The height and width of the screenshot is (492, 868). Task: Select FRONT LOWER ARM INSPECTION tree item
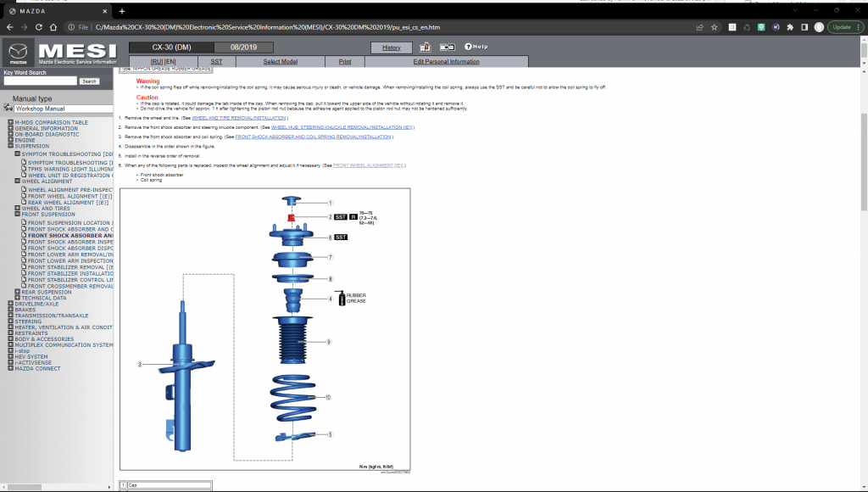coord(70,260)
